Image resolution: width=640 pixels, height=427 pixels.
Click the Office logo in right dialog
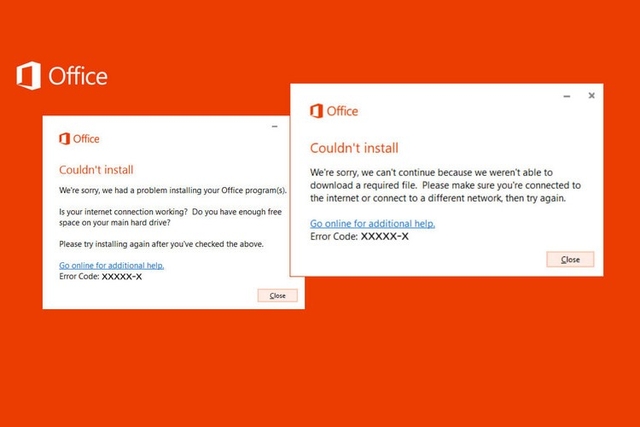pos(316,111)
